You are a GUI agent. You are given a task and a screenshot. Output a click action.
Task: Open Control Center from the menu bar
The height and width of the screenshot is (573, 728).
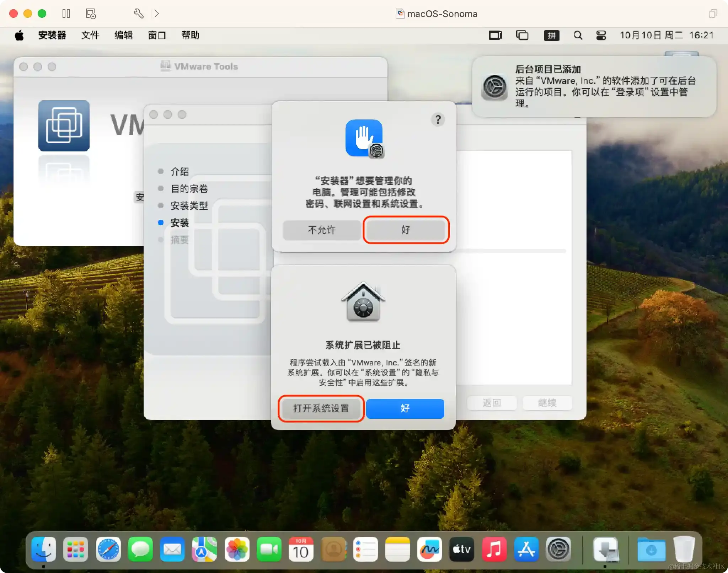coord(601,35)
